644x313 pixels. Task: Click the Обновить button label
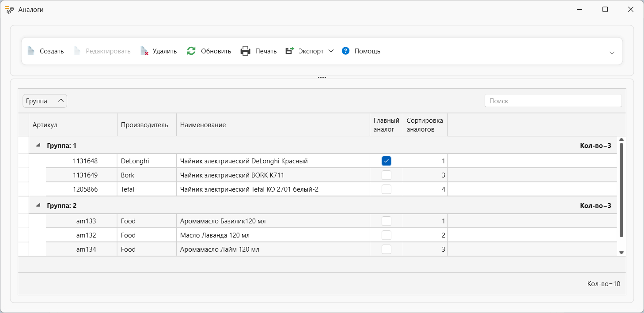coord(216,51)
